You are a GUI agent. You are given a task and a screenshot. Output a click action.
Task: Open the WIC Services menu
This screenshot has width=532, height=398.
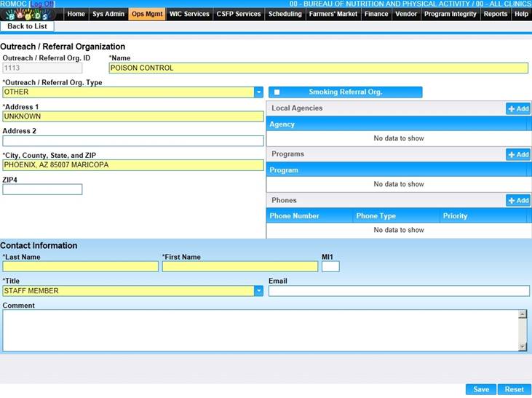[x=189, y=14]
